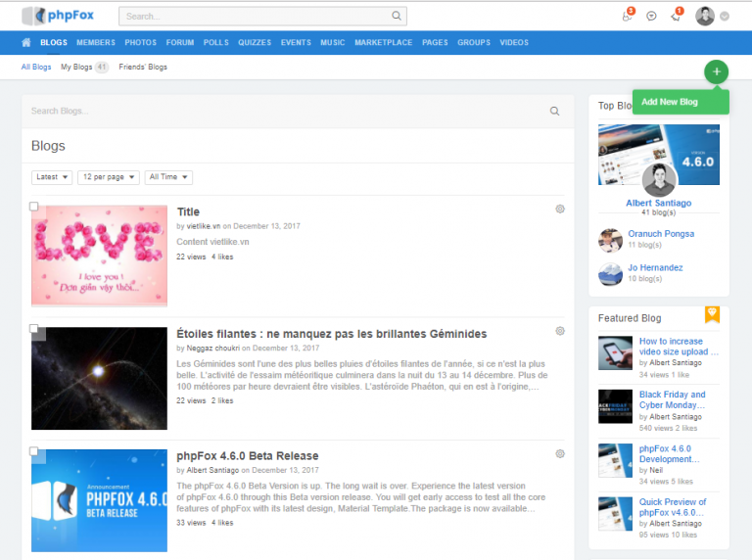Open the messages chat bubble icon
This screenshot has width=752, height=560.
tap(651, 17)
